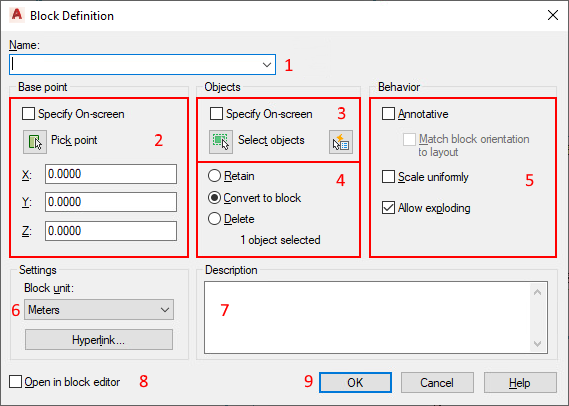Toggle the Annotative checkbox
Image resolution: width=569 pixels, height=406 pixels.
pos(388,114)
